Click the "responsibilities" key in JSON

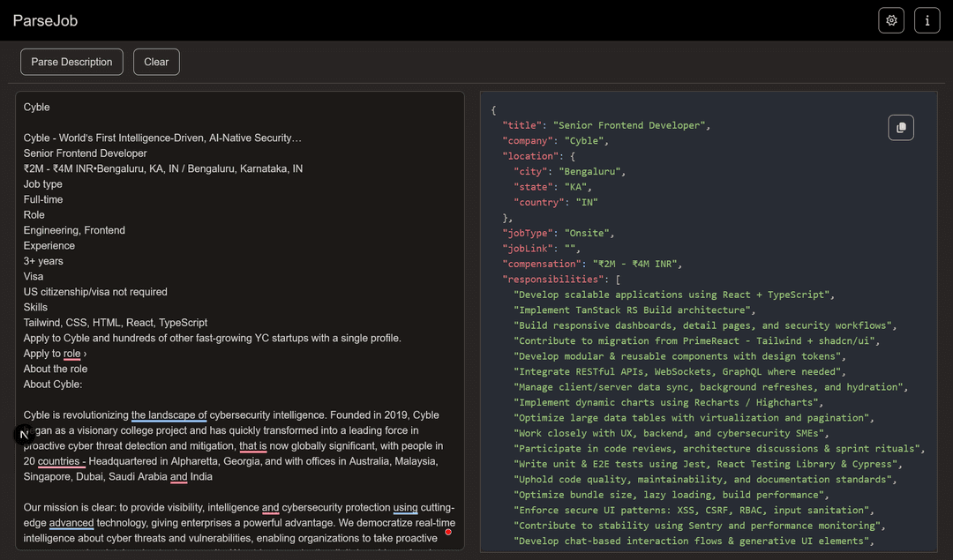click(552, 280)
